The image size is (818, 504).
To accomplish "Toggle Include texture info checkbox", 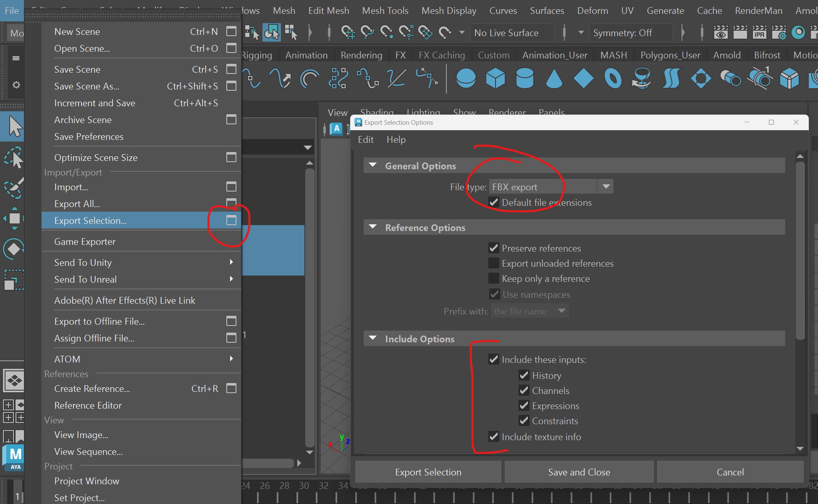I will pyautogui.click(x=494, y=437).
